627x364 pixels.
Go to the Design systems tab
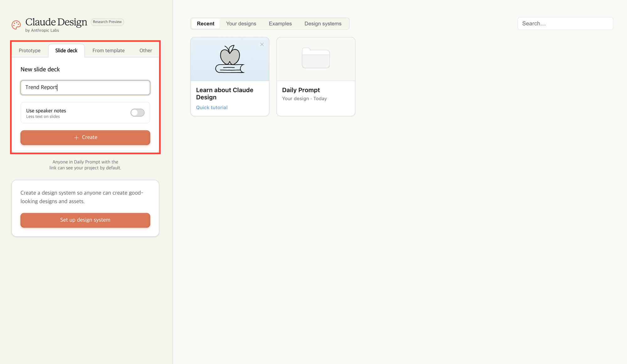[323, 24]
